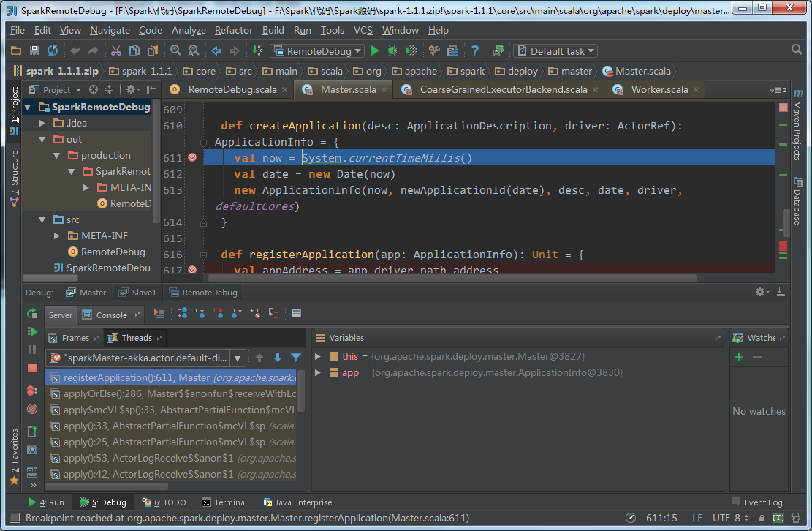Open the Terminal tool window button
Screen dimensions: 812x531
(224, 502)
